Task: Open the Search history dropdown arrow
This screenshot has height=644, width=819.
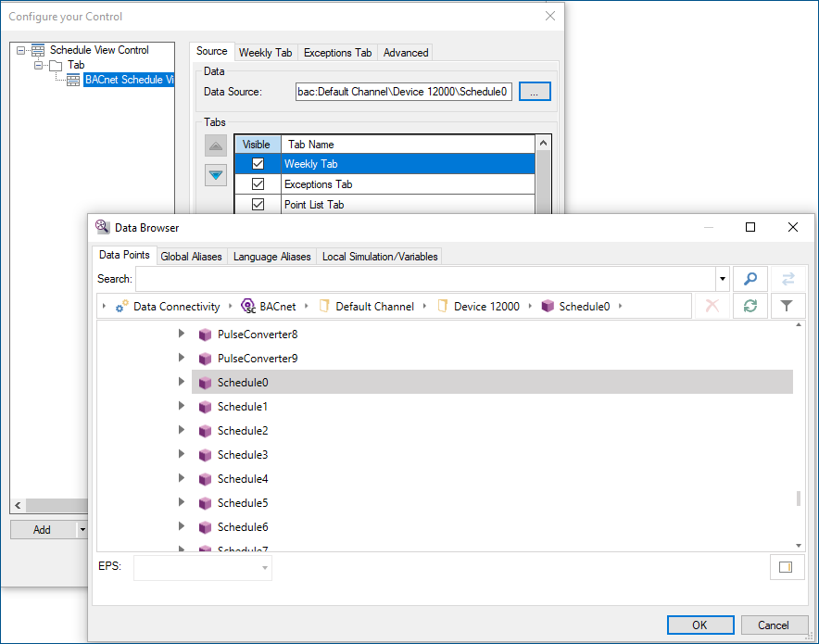Action: point(723,279)
